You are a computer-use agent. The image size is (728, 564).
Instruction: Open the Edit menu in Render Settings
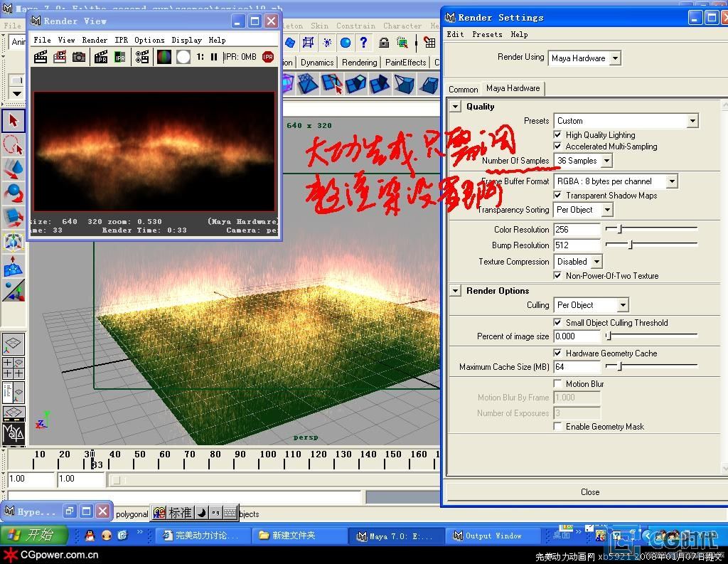point(455,34)
